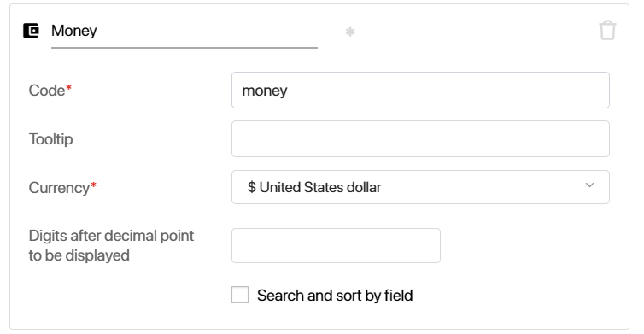The width and height of the screenshot is (644, 334).
Task: Enable Search and sort by field checkbox
Action: (x=240, y=295)
